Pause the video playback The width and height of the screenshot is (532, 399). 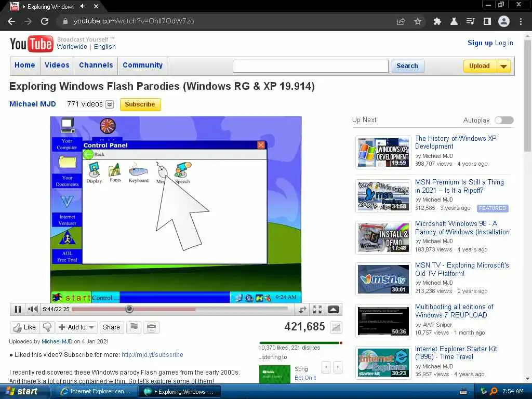(x=18, y=309)
